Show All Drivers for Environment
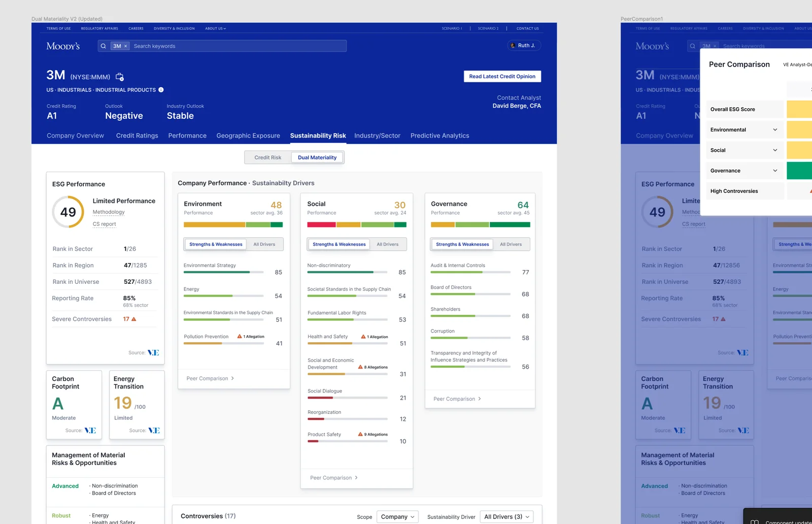The height and width of the screenshot is (524, 812). 264,244
